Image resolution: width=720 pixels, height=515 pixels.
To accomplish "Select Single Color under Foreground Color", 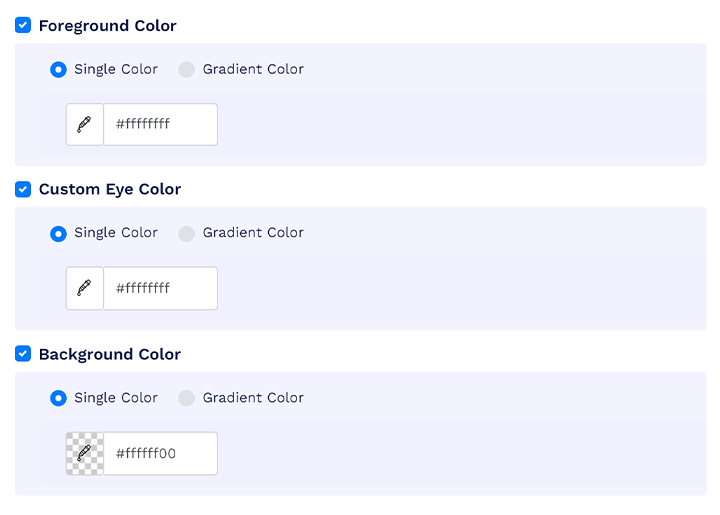I will tap(58, 70).
